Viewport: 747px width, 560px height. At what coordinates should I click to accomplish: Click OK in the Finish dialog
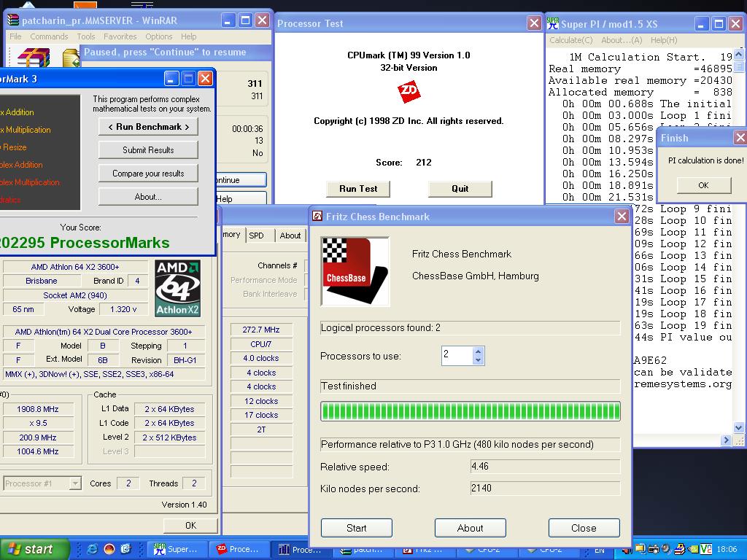(704, 185)
